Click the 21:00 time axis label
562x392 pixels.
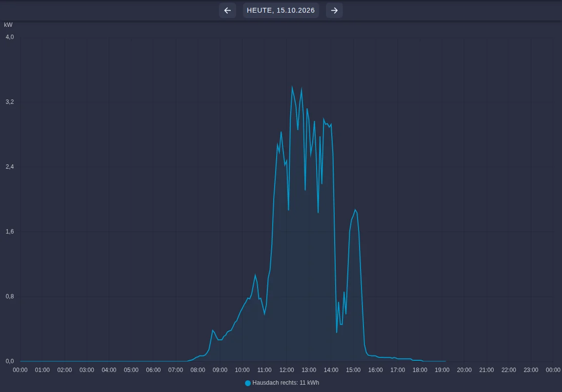point(486,370)
